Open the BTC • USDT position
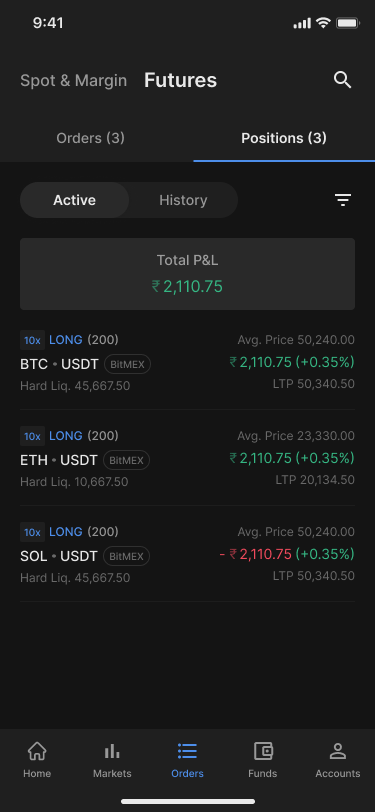 tap(188, 362)
